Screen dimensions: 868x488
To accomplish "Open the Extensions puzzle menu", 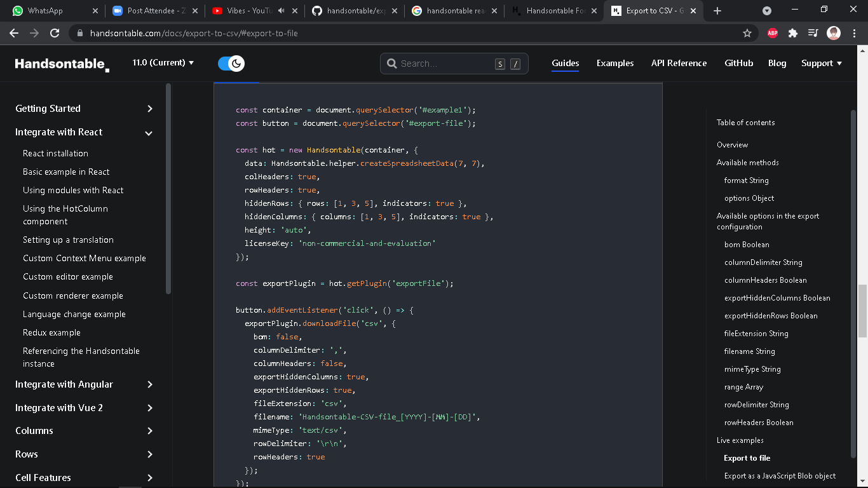I will coord(793,33).
